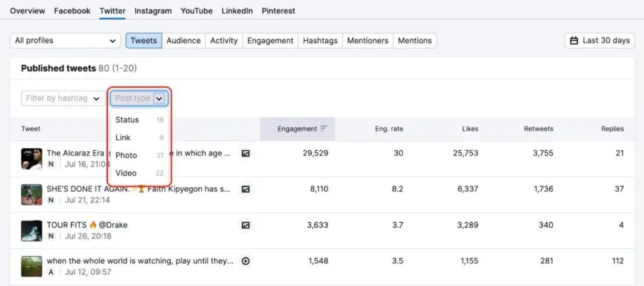Select Photo in the Post type list
The height and width of the screenshot is (286, 644).
coord(126,155)
